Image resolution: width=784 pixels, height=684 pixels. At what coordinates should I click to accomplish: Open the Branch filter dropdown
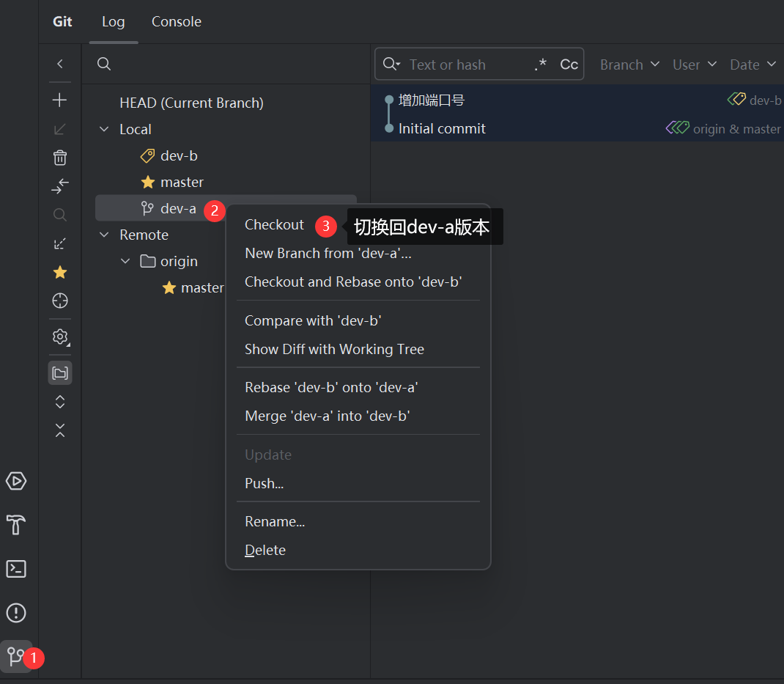(x=629, y=65)
